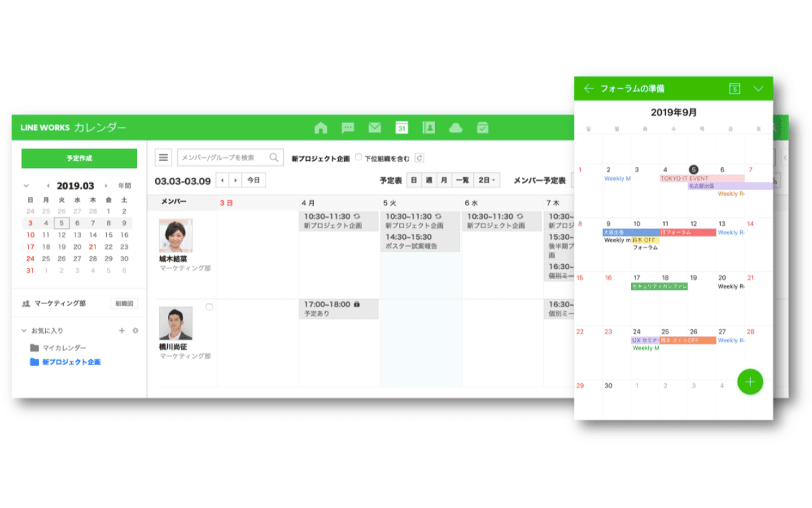Open the contacts address book icon

[429, 128]
